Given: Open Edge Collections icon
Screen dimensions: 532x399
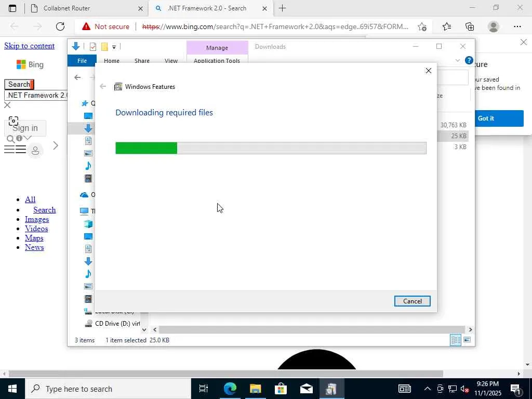Looking at the screenshot, I should tap(470, 26).
